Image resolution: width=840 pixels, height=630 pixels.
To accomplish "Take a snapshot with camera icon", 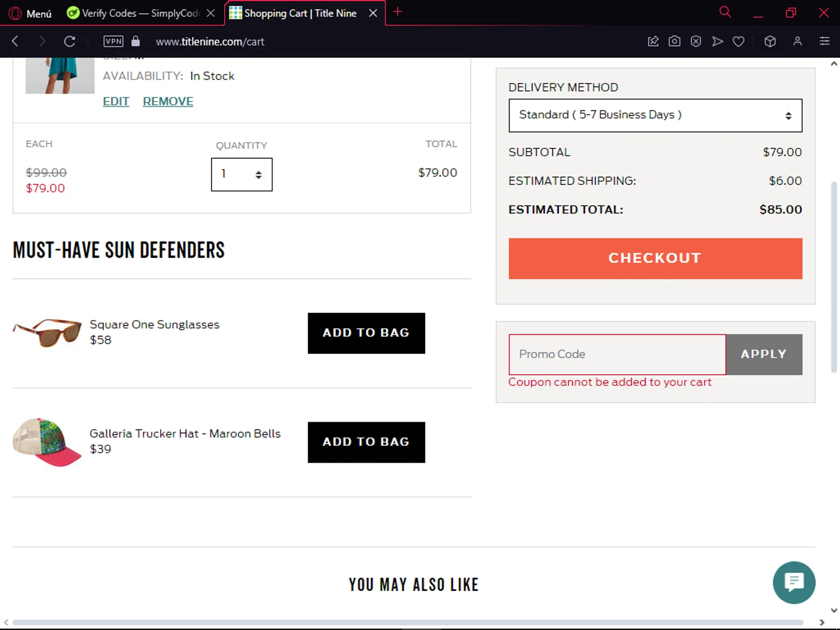I will tap(674, 41).
